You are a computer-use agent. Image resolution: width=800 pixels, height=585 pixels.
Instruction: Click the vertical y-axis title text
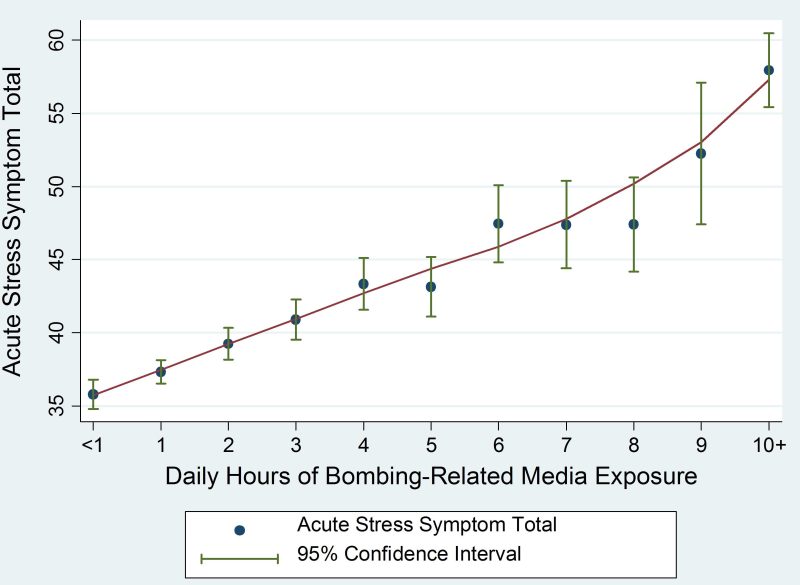point(14,221)
